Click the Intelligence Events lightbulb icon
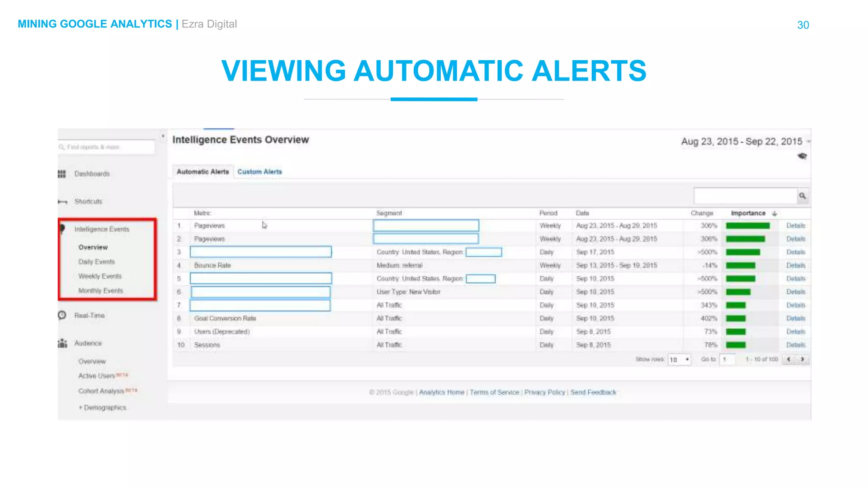The height and width of the screenshot is (488, 868). click(x=62, y=229)
